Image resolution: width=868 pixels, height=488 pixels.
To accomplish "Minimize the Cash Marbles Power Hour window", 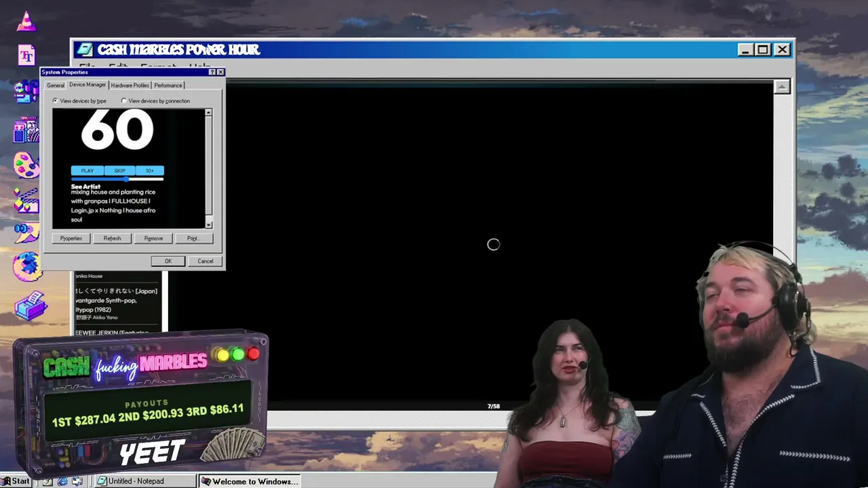I will (x=745, y=49).
